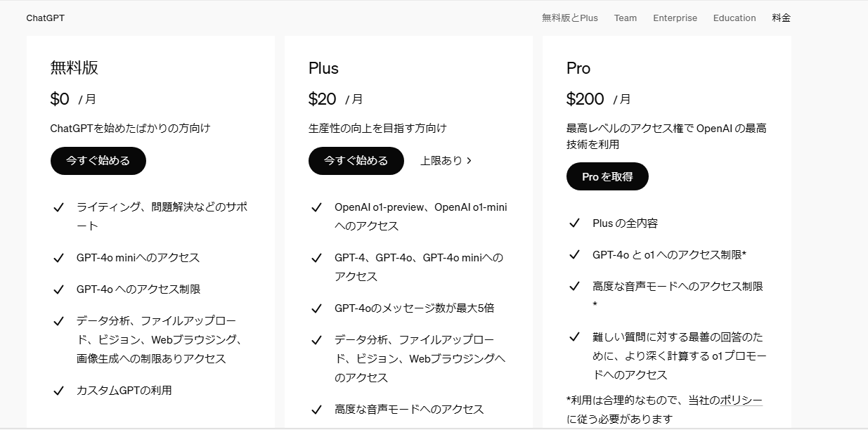This screenshot has height=430, width=868.
Task: Click checkmark beside ライティング、問題解決のサポート
Action: (x=59, y=207)
